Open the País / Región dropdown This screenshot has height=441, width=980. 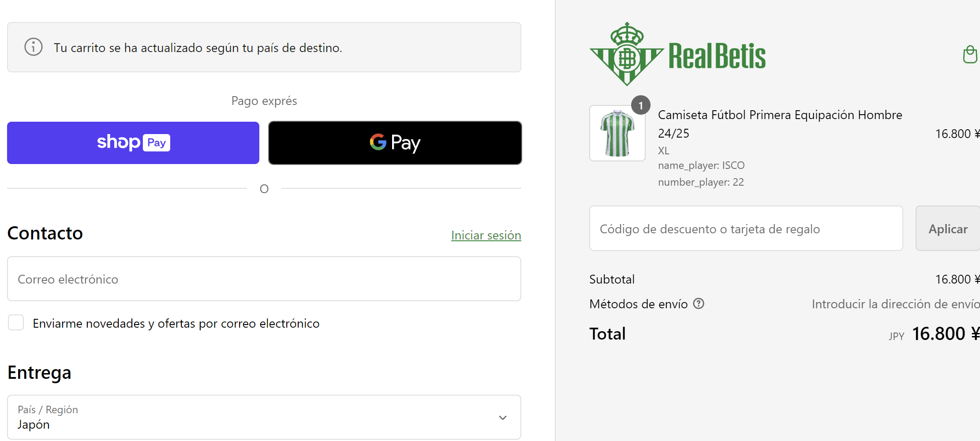[x=264, y=417]
